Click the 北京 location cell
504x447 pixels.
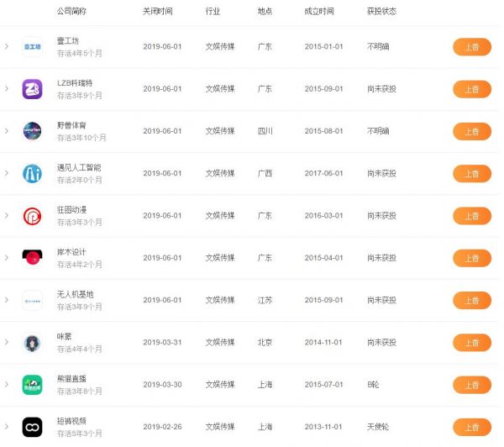pyautogui.click(x=265, y=342)
